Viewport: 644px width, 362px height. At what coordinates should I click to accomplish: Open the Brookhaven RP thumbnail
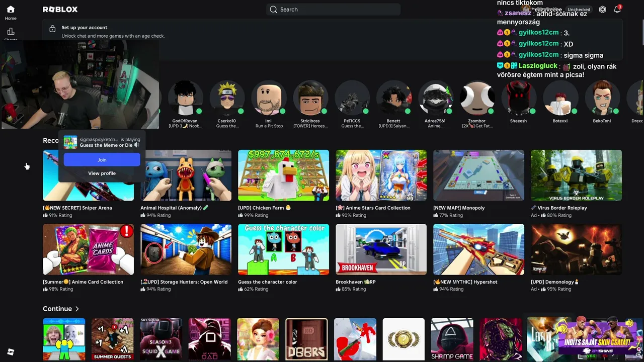click(x=381, y=250)
